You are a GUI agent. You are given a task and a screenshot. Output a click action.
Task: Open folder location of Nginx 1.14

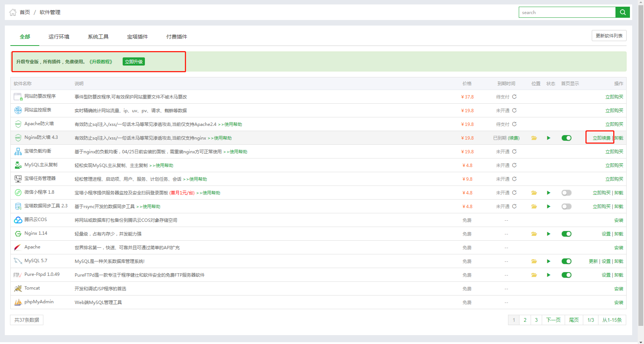click(x=534, y=234)
